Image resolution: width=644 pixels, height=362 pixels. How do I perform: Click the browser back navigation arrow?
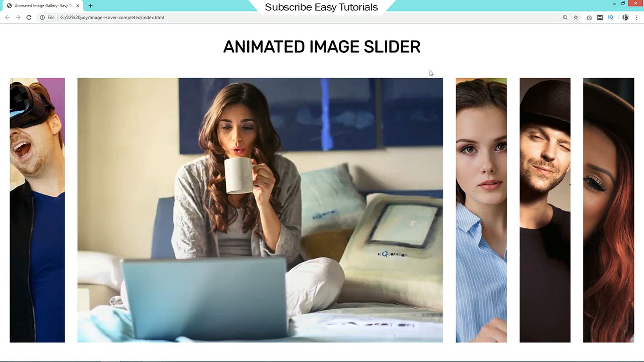coord(7,17)
